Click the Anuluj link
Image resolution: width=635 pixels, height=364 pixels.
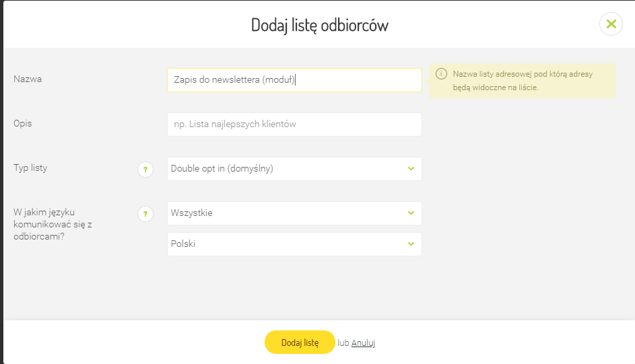point(363,342)
